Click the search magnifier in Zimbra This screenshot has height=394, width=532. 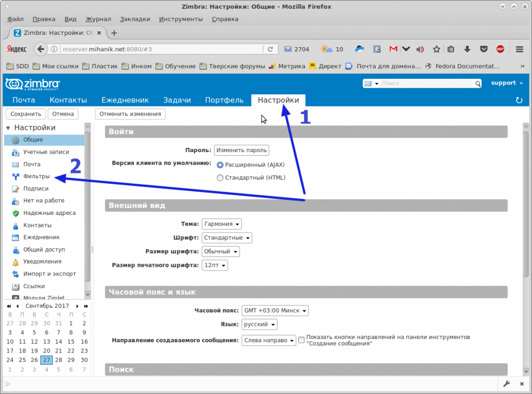[x=478, y=84]
